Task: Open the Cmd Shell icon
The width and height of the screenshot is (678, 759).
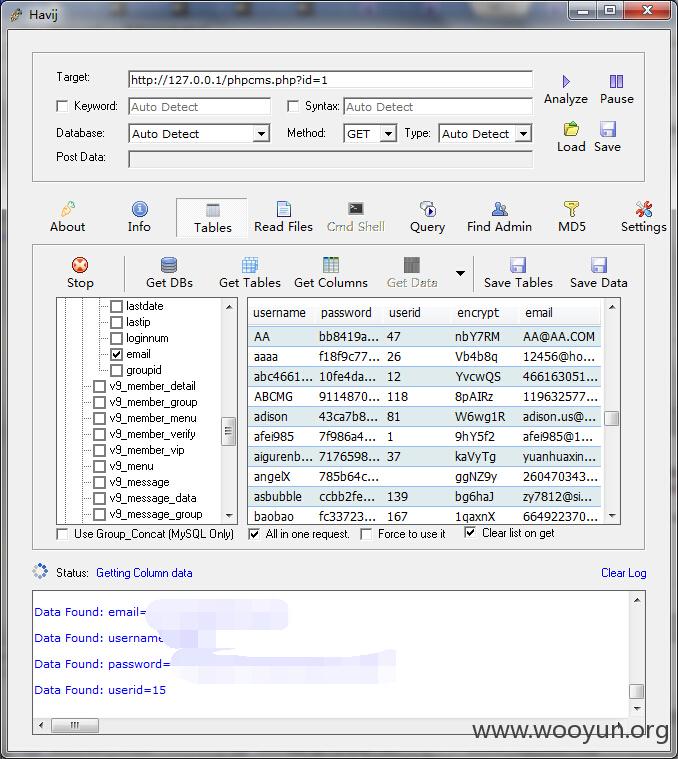Action: click(356, 209)
